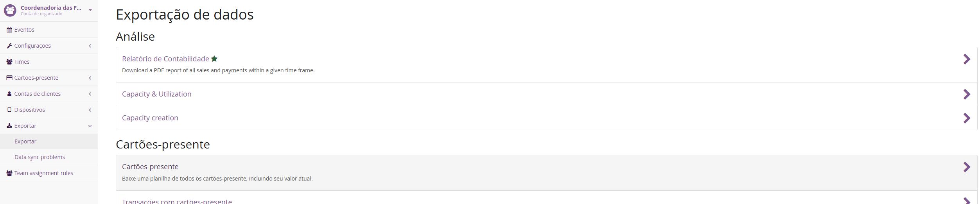The width and height of the screenshot is (980, 204).
Task: Expand the Configurações submenu chevron
Action: [x=90, y=46]
